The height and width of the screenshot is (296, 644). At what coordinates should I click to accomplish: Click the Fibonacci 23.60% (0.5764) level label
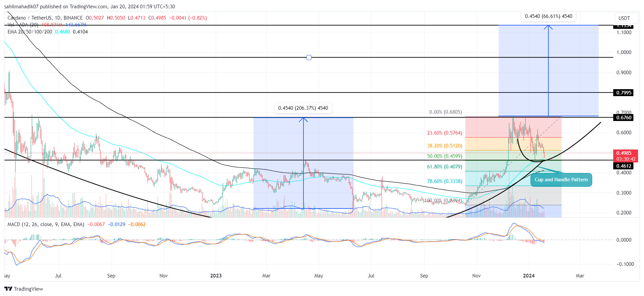click(444, 133)
